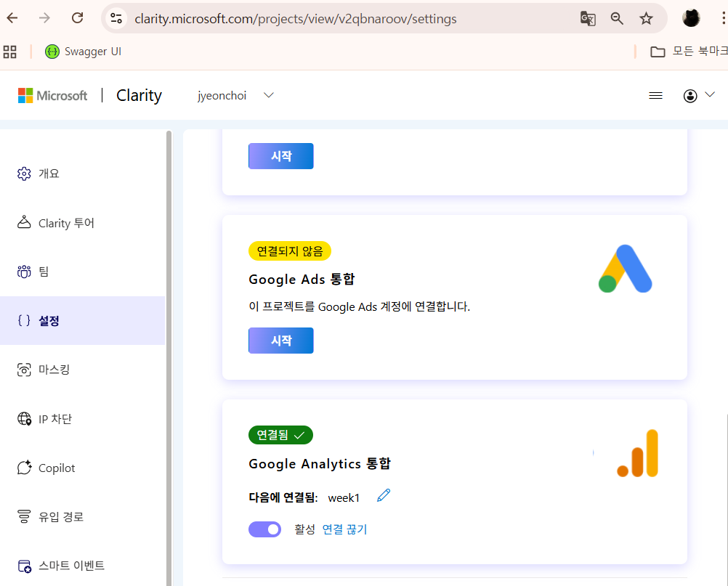
Task: Open 마스킹 in the sidebar
Action: (x=83, y=370)
